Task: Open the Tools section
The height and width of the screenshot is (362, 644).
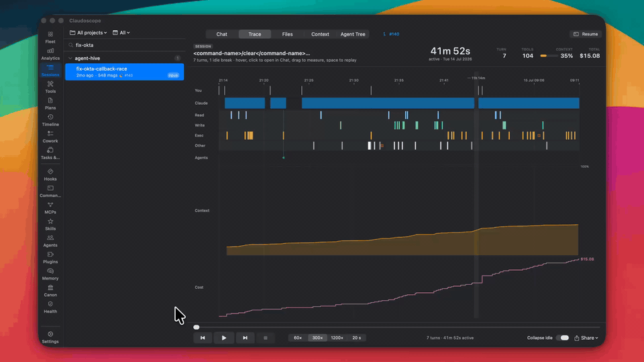Action: (x=50, y=87)
